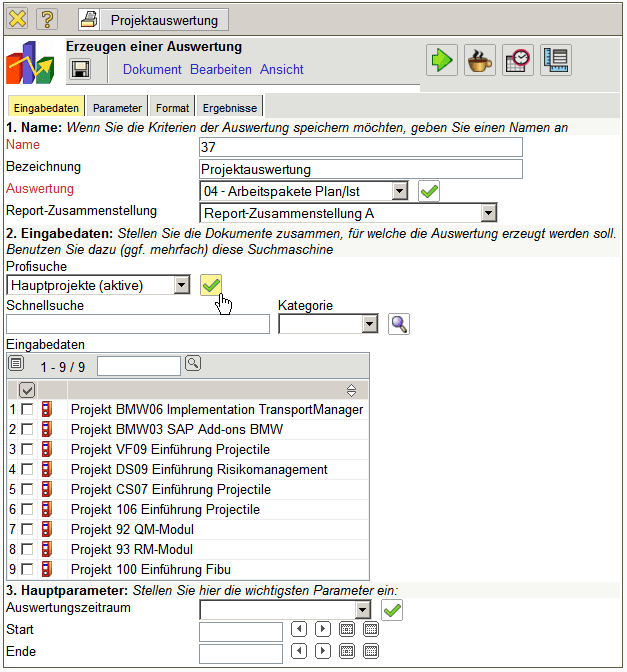
Task: Step Start date forward with right arrow
Action: coord(323,629)
